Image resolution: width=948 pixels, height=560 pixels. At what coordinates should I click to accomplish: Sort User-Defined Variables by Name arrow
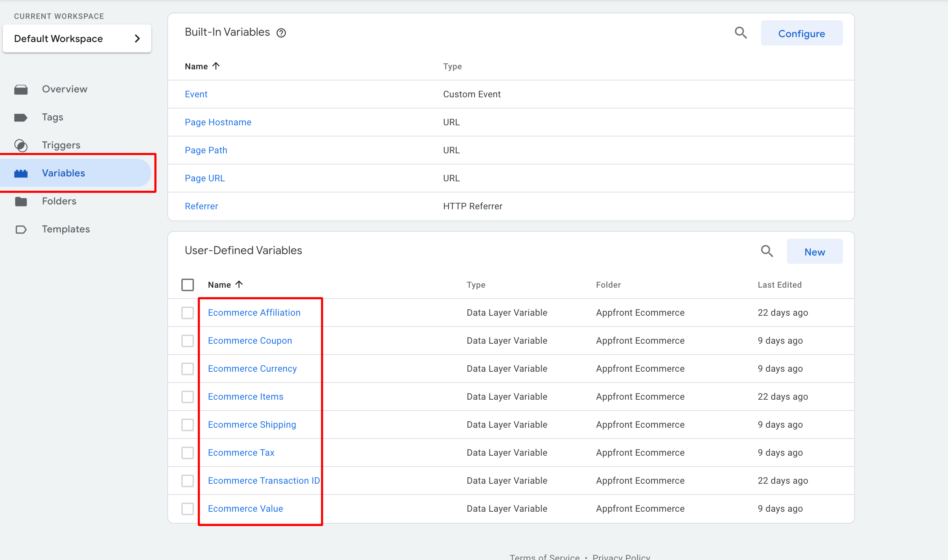pyautogui.click(x=239, y=284)
